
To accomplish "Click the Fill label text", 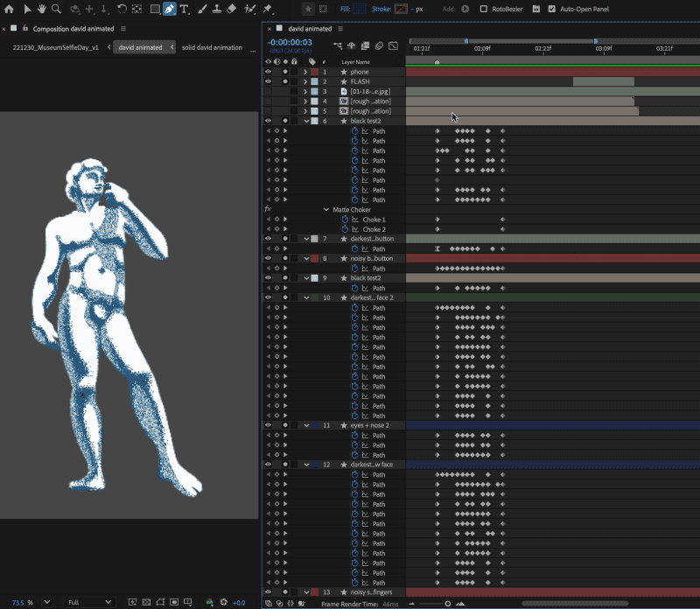I will pos(345,9).
